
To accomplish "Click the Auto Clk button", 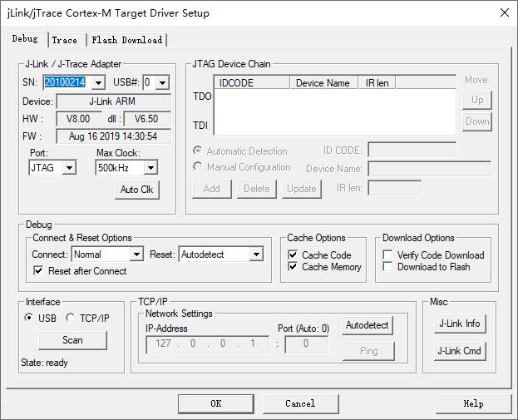I will (x=136, y=190).
